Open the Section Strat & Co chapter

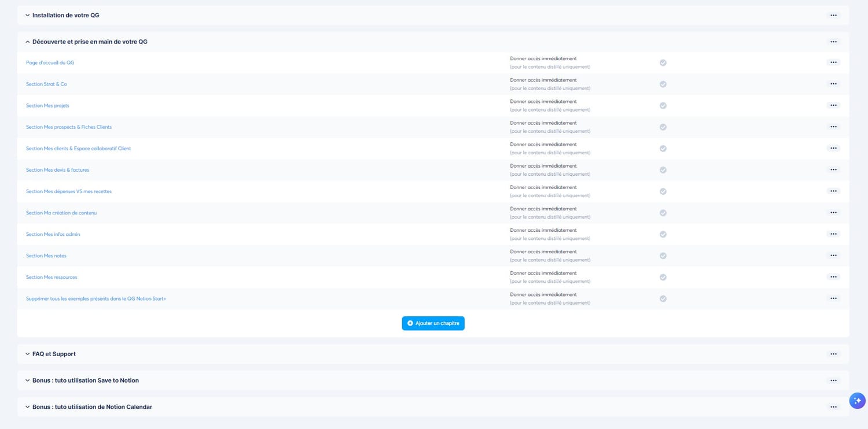tap(46, 84)
